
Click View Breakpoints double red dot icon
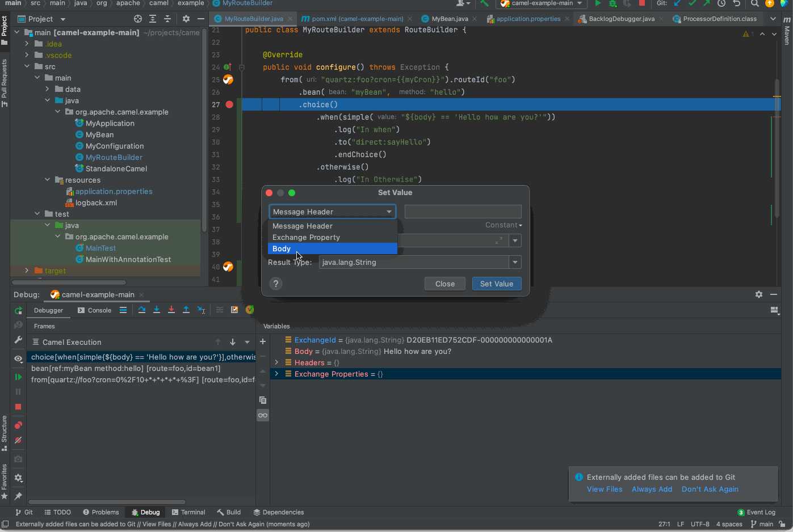pos(18,425)
